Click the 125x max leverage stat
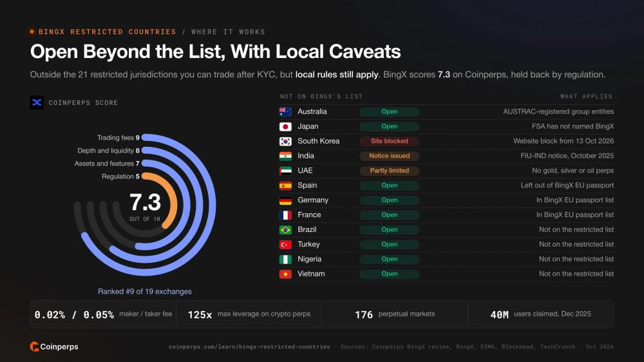 (249, 314)
